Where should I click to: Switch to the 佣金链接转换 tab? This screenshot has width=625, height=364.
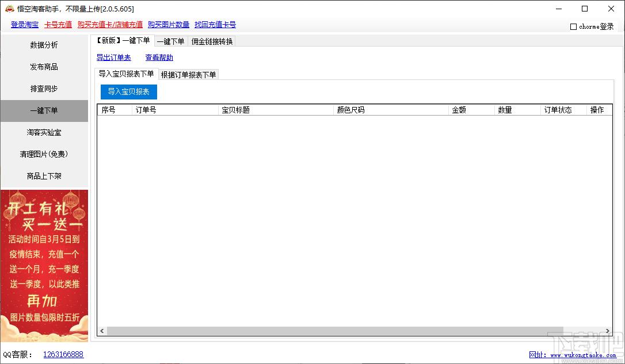[212, 41]
